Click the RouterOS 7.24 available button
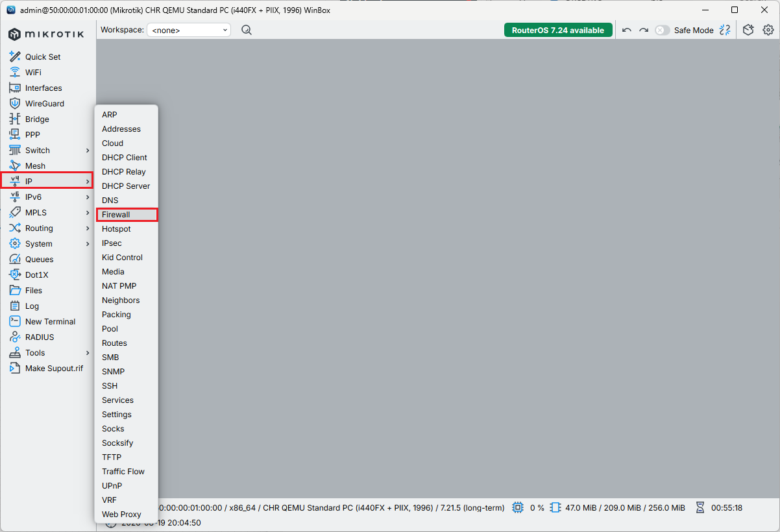 pyautogui.click(x=558, y=30)
